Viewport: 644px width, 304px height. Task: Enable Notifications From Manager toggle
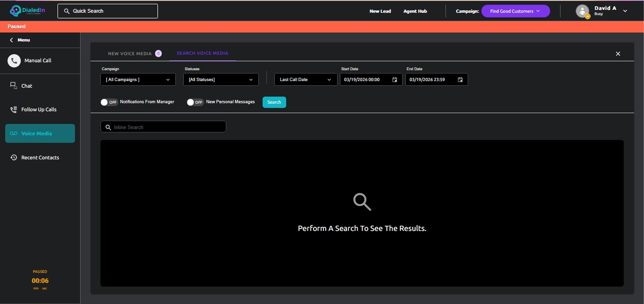pyautogui.click(x=109, y=102)
